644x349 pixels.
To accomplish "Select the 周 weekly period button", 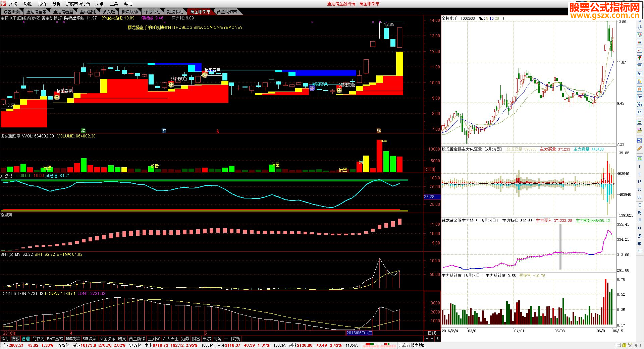I will click(x=639, y=213).
